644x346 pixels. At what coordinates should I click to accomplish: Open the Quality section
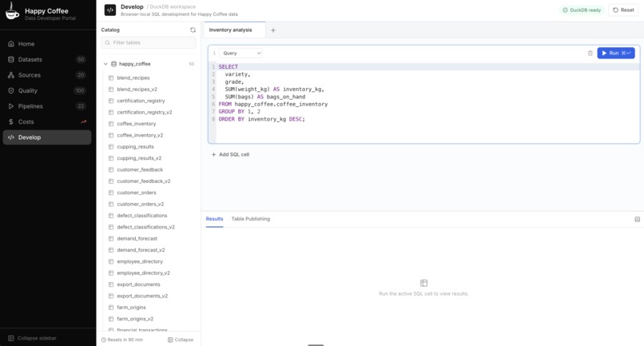pos(47,91)
